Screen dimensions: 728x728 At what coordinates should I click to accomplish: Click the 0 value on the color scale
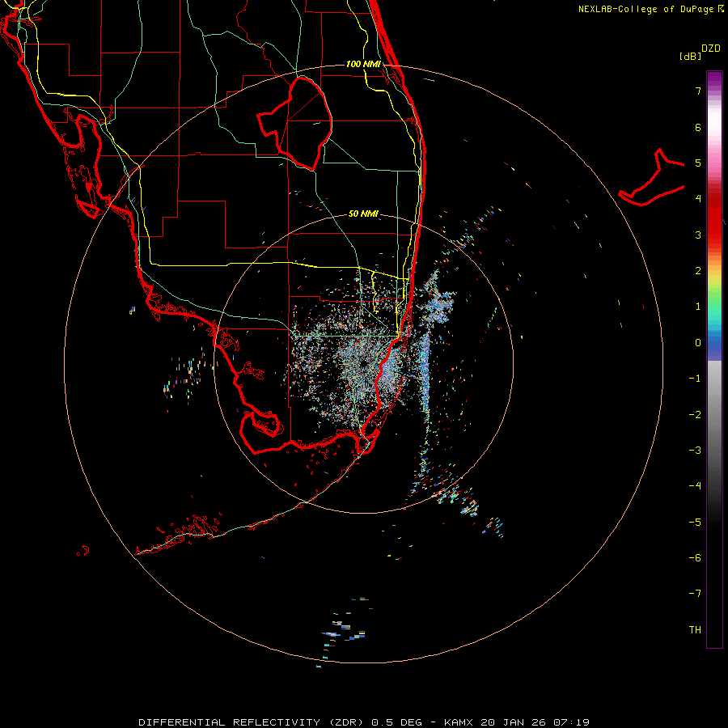pos(698,343)
